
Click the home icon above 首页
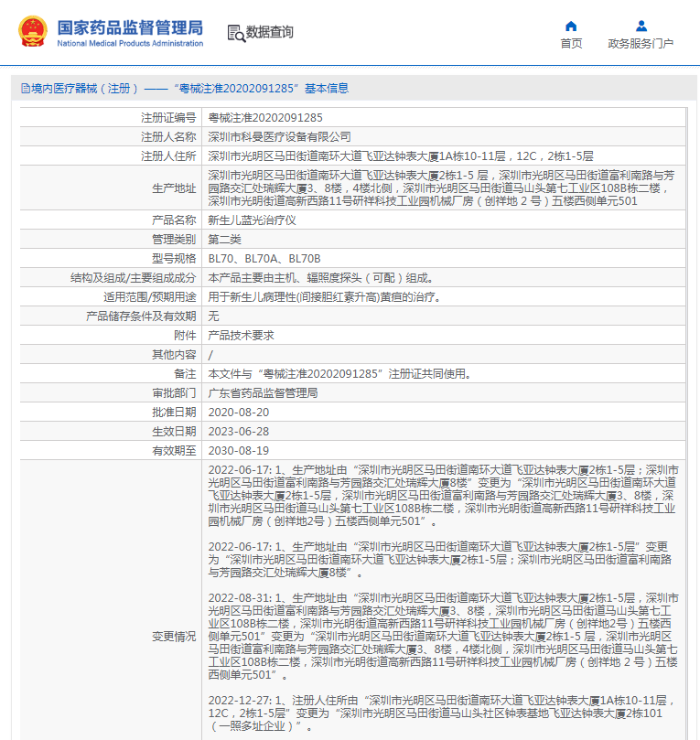pos(571,26)
